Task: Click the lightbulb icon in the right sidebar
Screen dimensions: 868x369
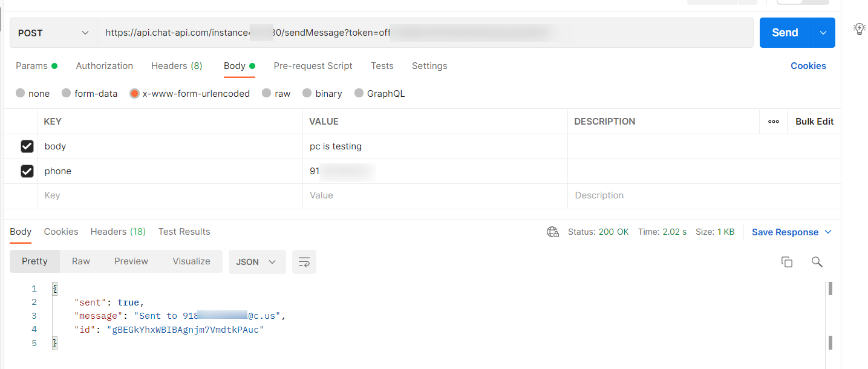Action: tap(859, 28)
